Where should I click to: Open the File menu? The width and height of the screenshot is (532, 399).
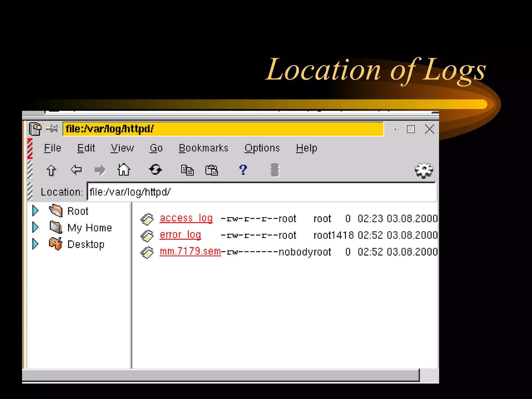click(52, 148)
